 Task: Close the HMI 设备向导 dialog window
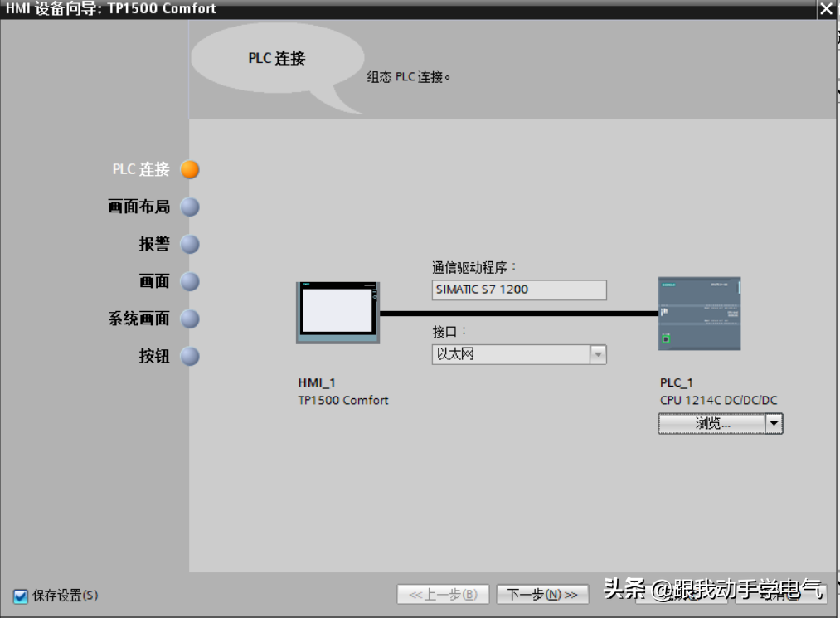coord(826,9)
